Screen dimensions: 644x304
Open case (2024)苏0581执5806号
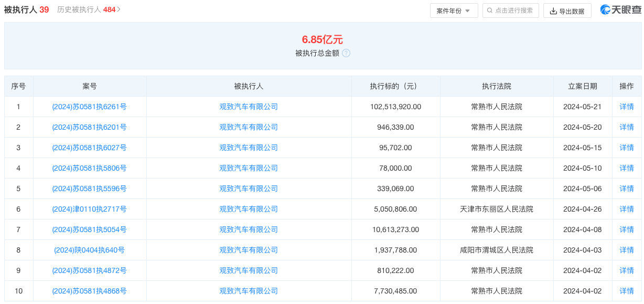tap(89, 168)
